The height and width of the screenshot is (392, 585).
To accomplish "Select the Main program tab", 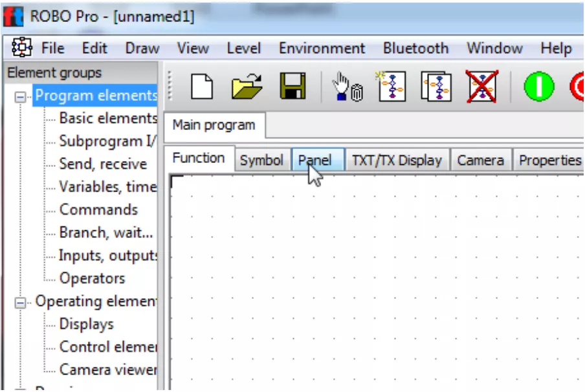I will (x=214, y=125).
